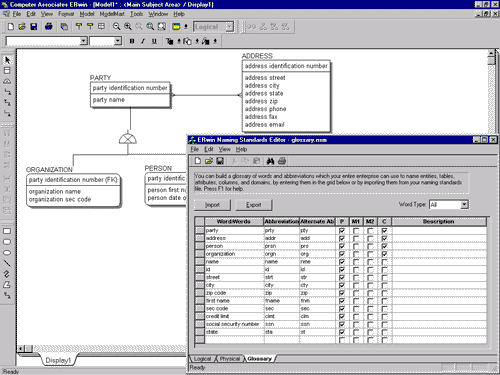Viewport: 500px width, 375px height.
Task: Open the font name dropdown arrow
Action: [x=83, y=41]
